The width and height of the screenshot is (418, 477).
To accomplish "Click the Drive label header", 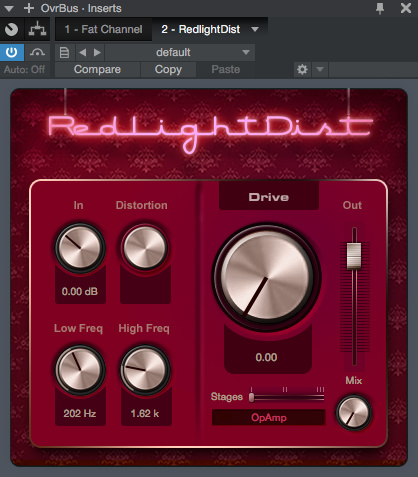I will [x=269, y=197].
